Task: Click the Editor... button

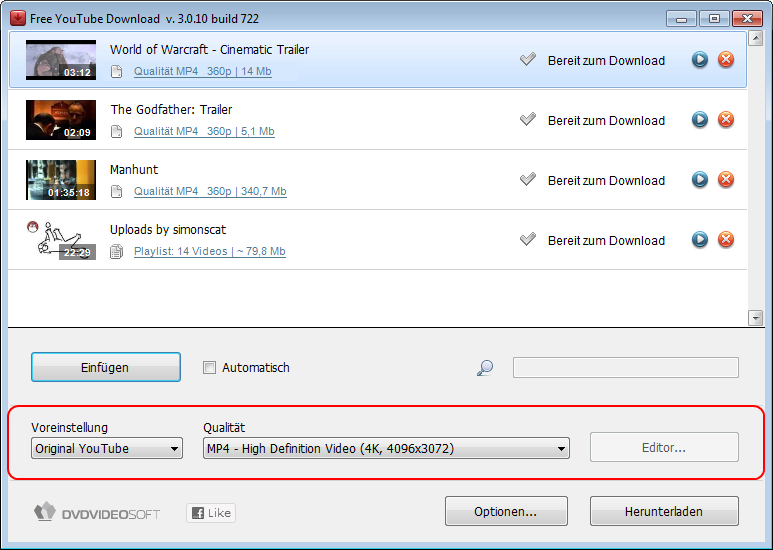Action: [664, 447]
